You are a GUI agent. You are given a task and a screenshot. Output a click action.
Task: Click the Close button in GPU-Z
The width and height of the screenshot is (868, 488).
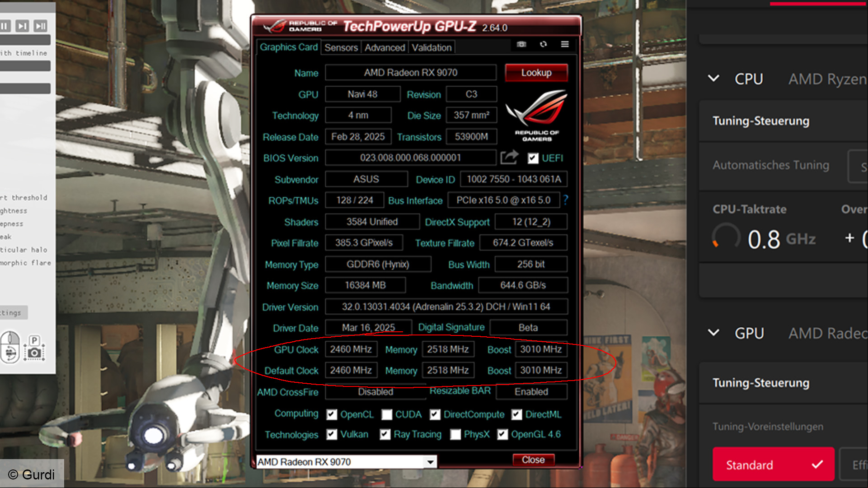tap(533, 460)
